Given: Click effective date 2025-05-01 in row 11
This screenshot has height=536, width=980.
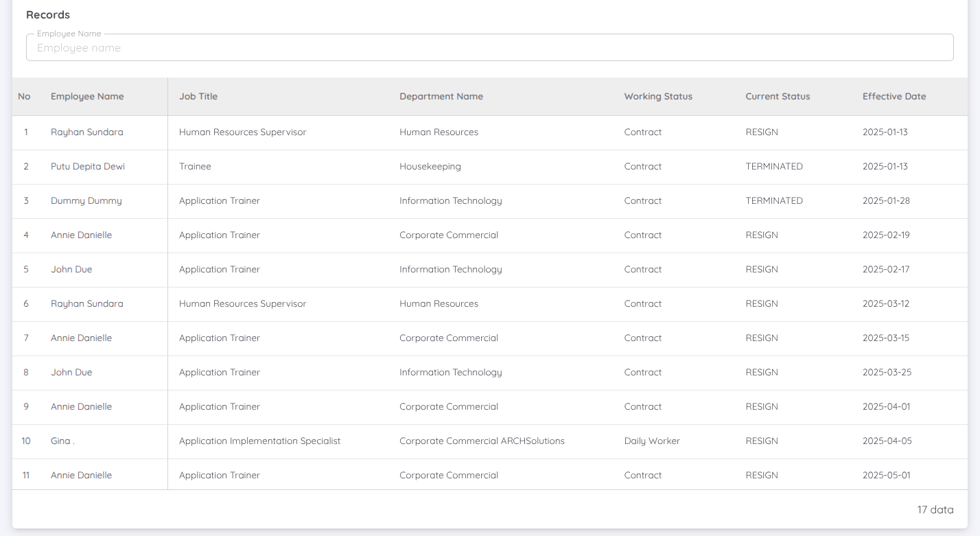Looking at the screenshot, I should 886,476.
